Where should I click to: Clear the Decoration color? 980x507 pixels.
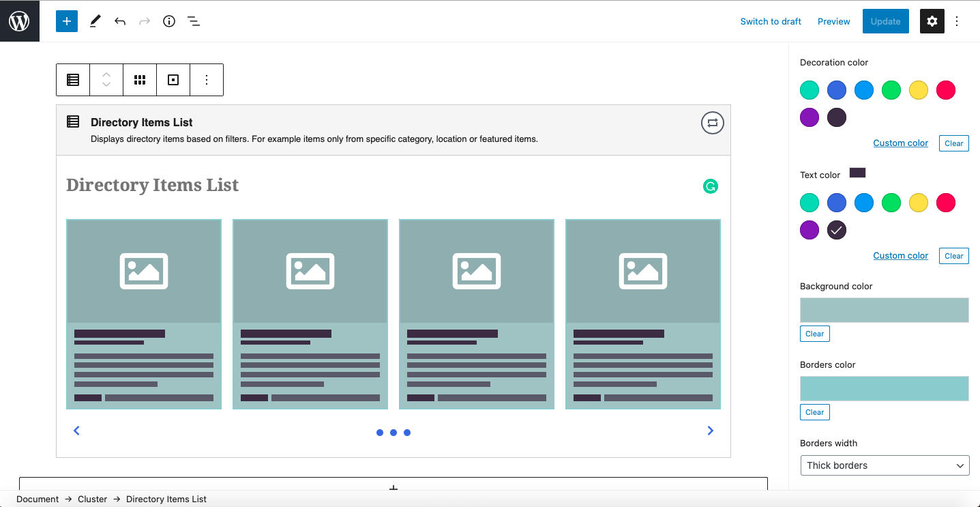click(954, 143)
